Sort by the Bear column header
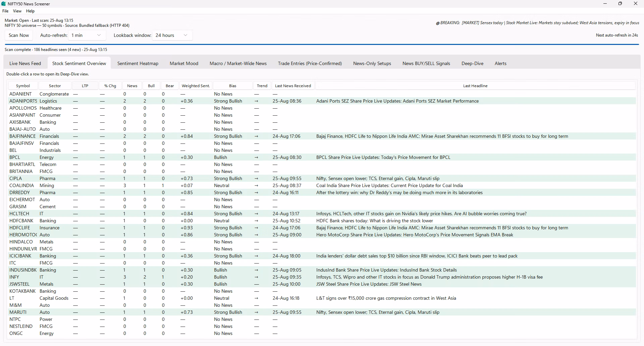Screen dimensions: 644x346 170,86
